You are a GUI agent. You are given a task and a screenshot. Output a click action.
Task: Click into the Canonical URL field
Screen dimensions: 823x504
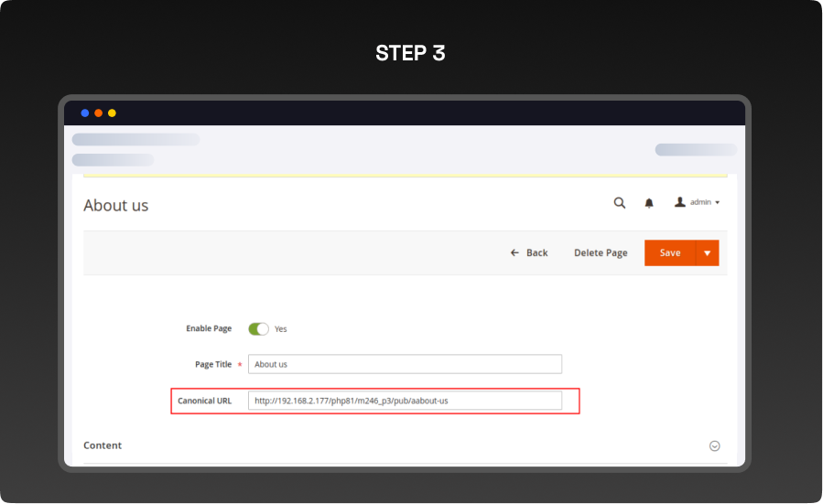point(405,401)
